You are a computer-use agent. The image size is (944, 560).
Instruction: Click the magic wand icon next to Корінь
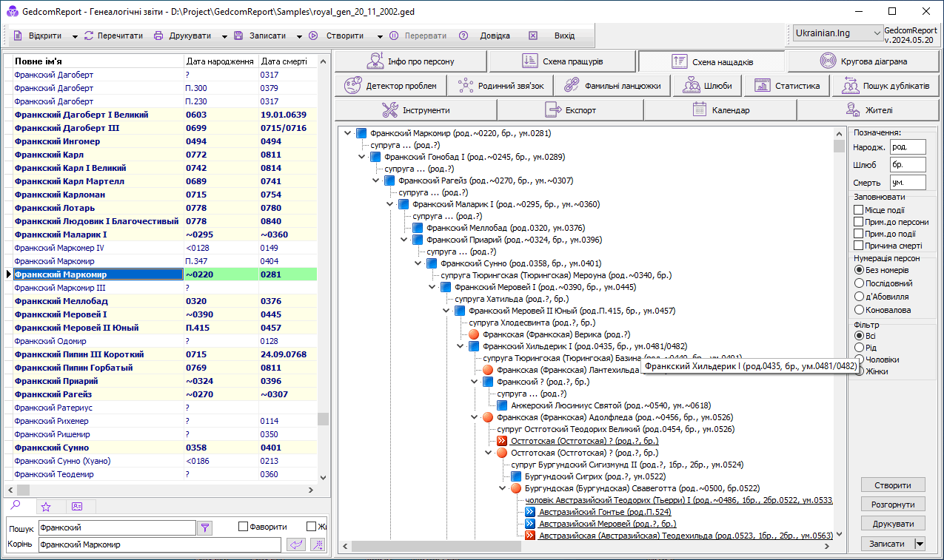point(318,544)
